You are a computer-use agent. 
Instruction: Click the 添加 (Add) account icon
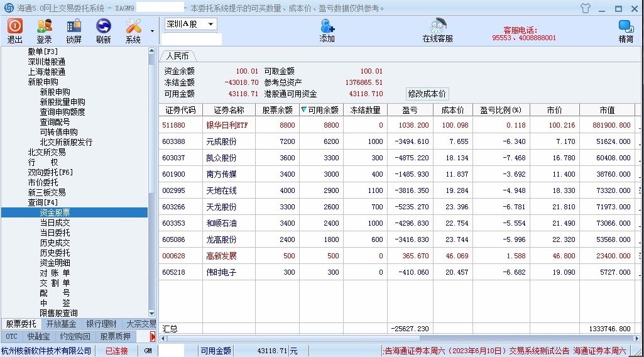click(x=327, y=30)
